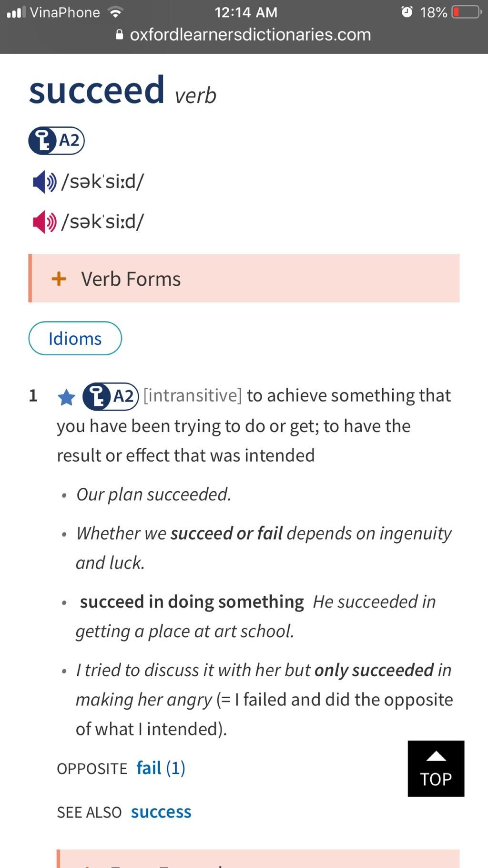Click the A2 key badge under the headword

(x=57, y=141)
